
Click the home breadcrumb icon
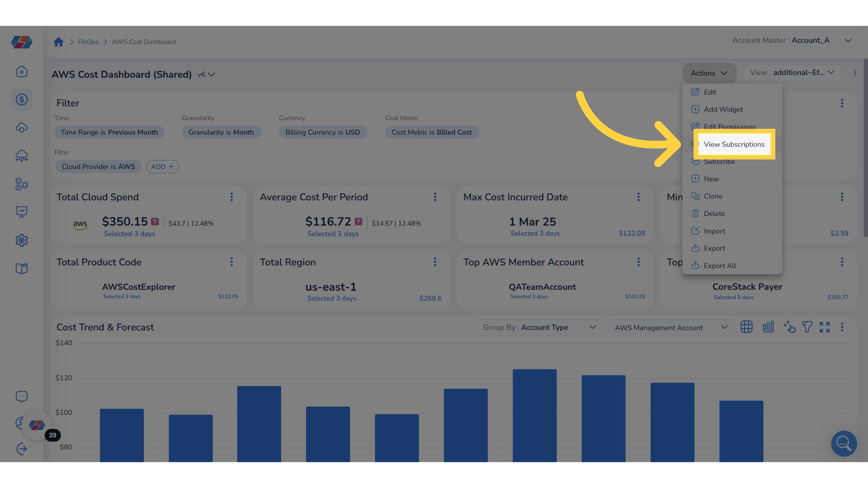pyautogui.click(x=58, y=42)
